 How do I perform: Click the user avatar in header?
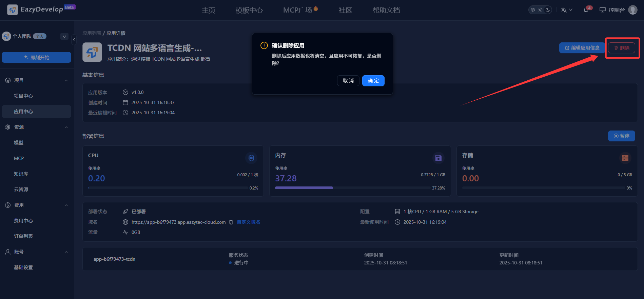(x=632, y=10)
